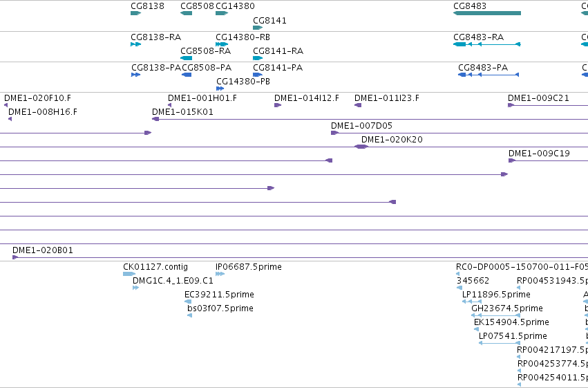Image resolution: width=588 pixels, height=388 pixels.
Task: Click the DME1-001H01.F clone arrow
Action: (169, 105)
